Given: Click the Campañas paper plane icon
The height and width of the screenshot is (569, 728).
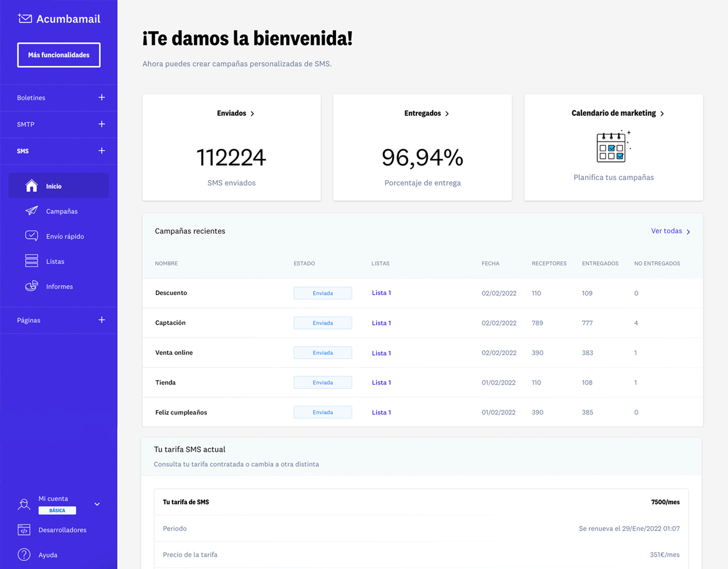Looking at the screenshot, I should click(31, 211).
